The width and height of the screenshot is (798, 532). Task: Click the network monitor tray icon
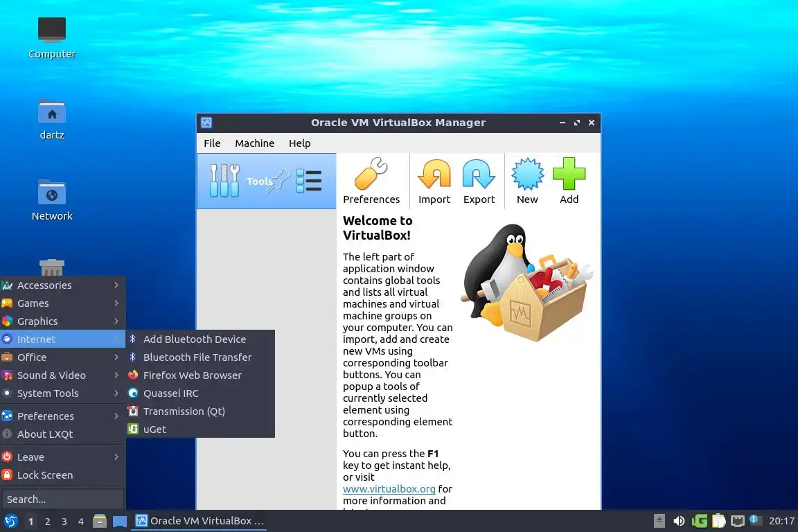click(738, 521)
